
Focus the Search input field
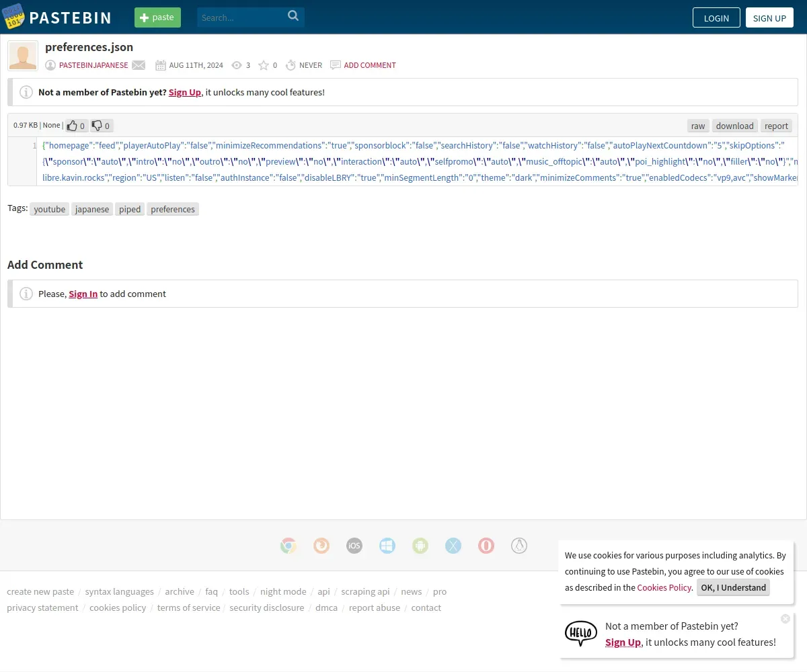click(x=242, y=17)
